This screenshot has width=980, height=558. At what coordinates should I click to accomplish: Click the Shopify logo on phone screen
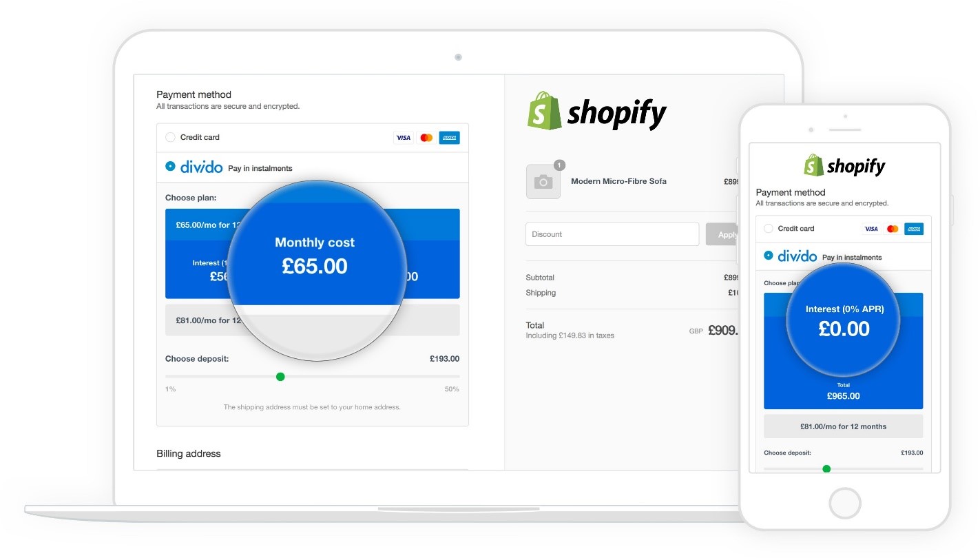(x=844, y=165)
